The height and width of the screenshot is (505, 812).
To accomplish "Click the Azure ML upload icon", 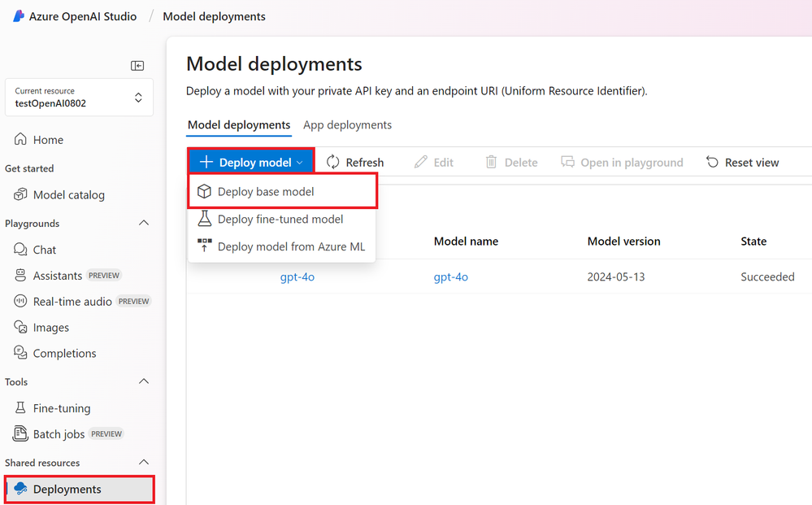I will tap(205, 246).
